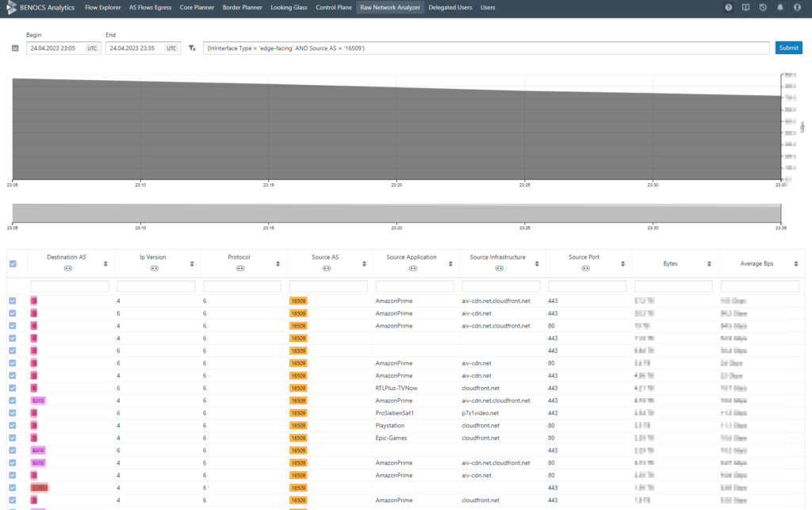Uncheck the select-all checkbox above the table rows
This screenshot has width=812, height=510.
[11, 263]
